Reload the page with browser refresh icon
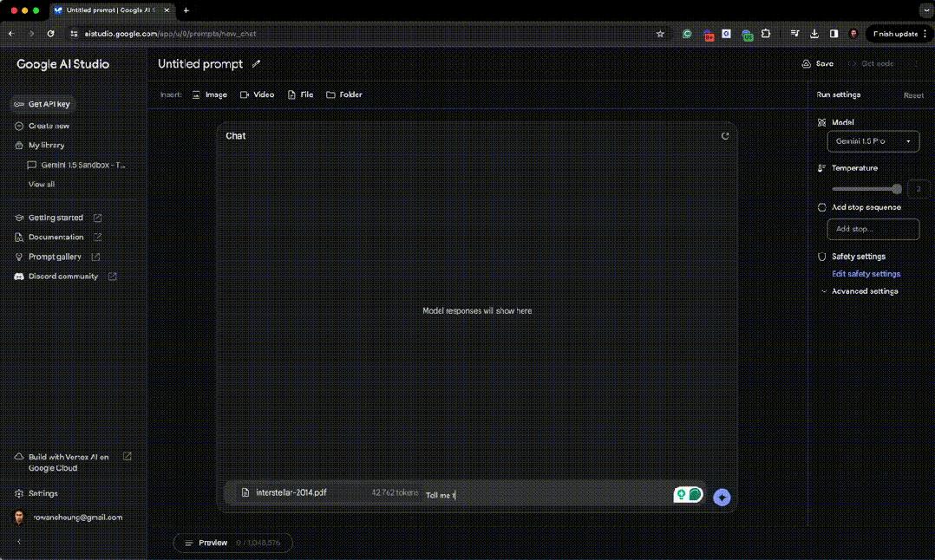Viewport: 935px width, 560px height. click(x=50, y=34)
